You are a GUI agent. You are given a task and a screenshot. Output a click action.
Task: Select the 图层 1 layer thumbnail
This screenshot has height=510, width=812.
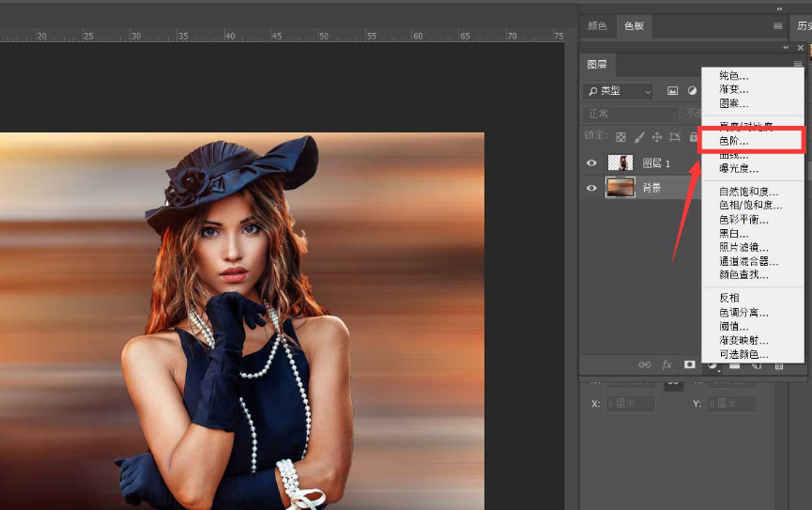point(620,162)
